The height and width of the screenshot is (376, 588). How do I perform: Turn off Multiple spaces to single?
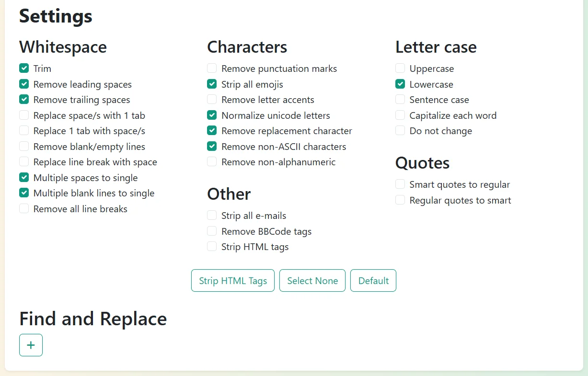coord(24,178)
